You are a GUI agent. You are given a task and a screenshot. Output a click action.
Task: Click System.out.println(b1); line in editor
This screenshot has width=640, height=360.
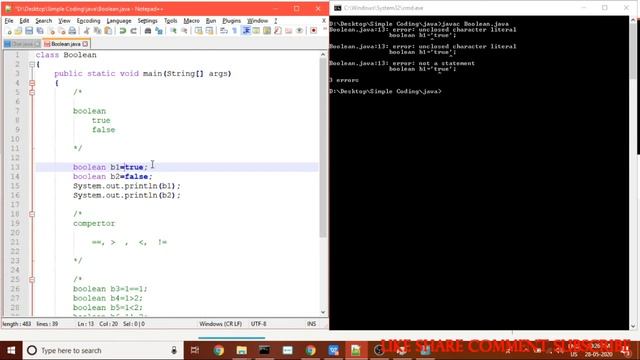[x=127, y=186]
